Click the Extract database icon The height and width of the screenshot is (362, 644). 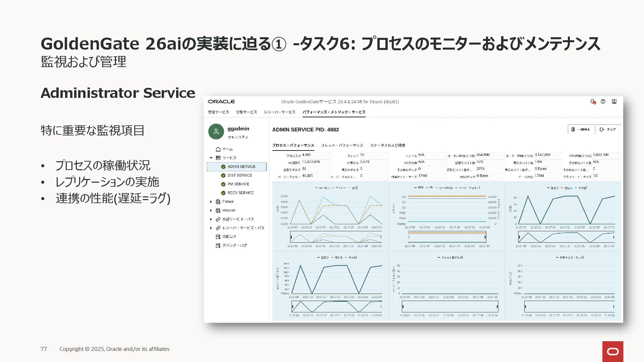[x=218, y=202]
